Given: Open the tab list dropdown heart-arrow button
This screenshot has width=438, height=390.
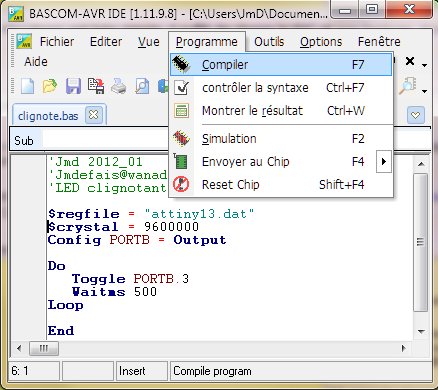Looking at the screenshot, I should (416, 115).
